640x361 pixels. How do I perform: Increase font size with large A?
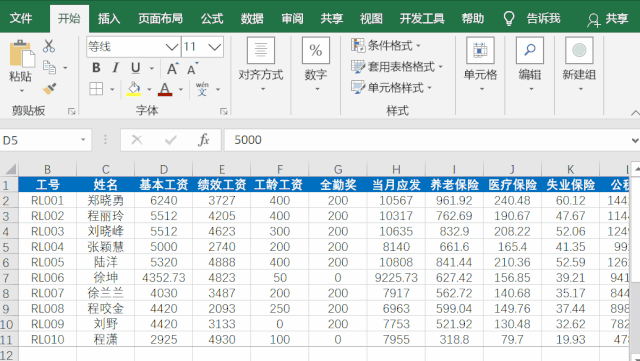[x=172, y=69]
